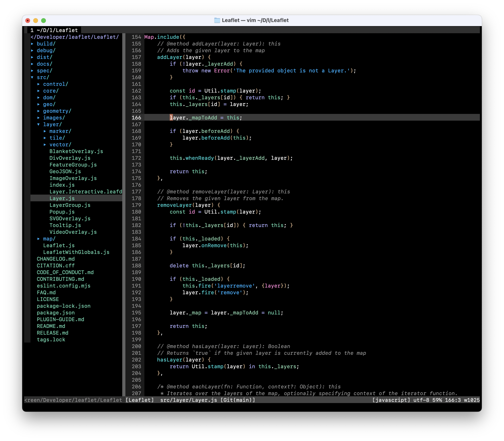Expand the geo/ subfolder arrow

[x=39, y=104]
